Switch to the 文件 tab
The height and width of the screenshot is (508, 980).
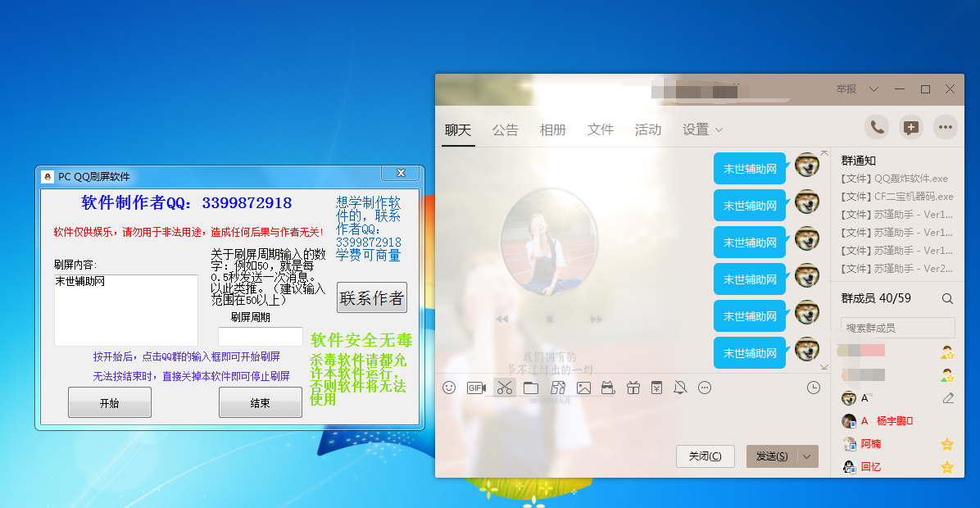tap(600, 130)
